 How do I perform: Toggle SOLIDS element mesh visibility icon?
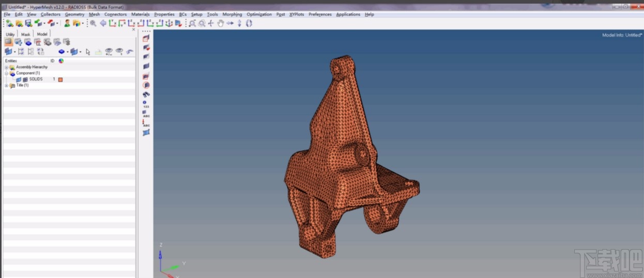pyautogui.click(x=25, y=80)
